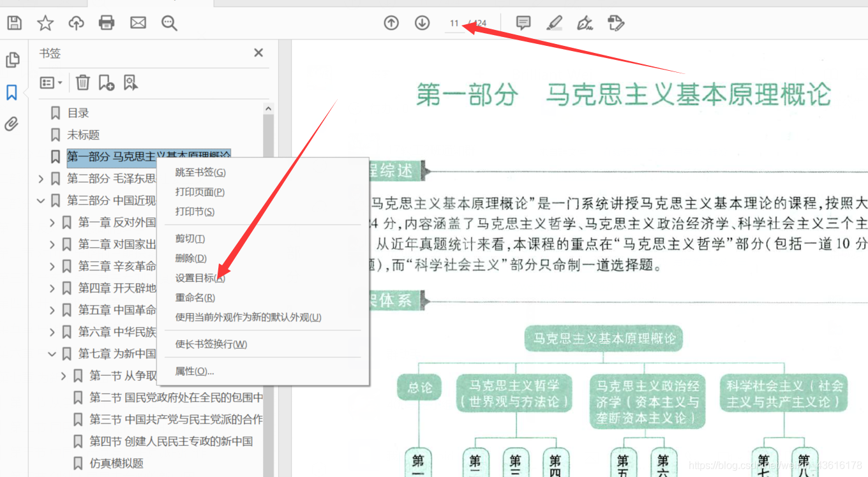
Task: Collapse 第七章 为新中国 bookmark
Action: (x=52, y=353)
